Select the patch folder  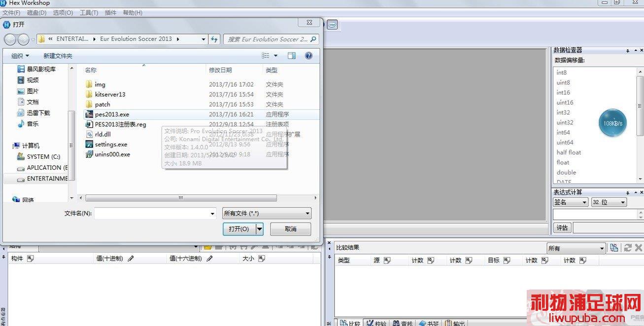(102, 104)
